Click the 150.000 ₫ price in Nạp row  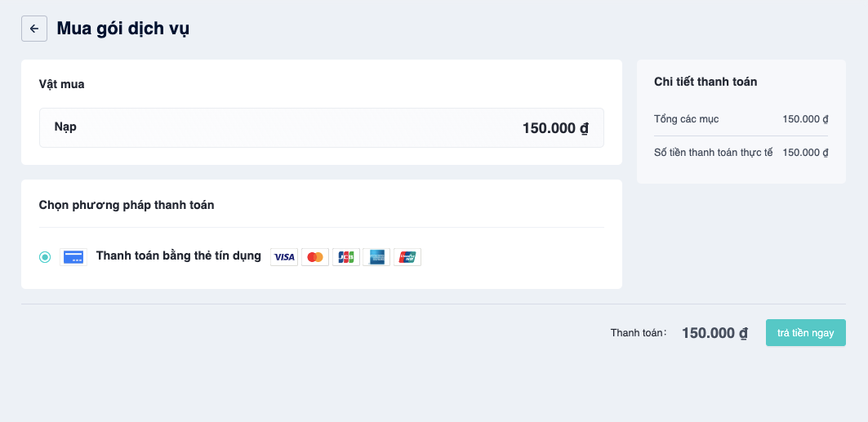tap(555, 128)
